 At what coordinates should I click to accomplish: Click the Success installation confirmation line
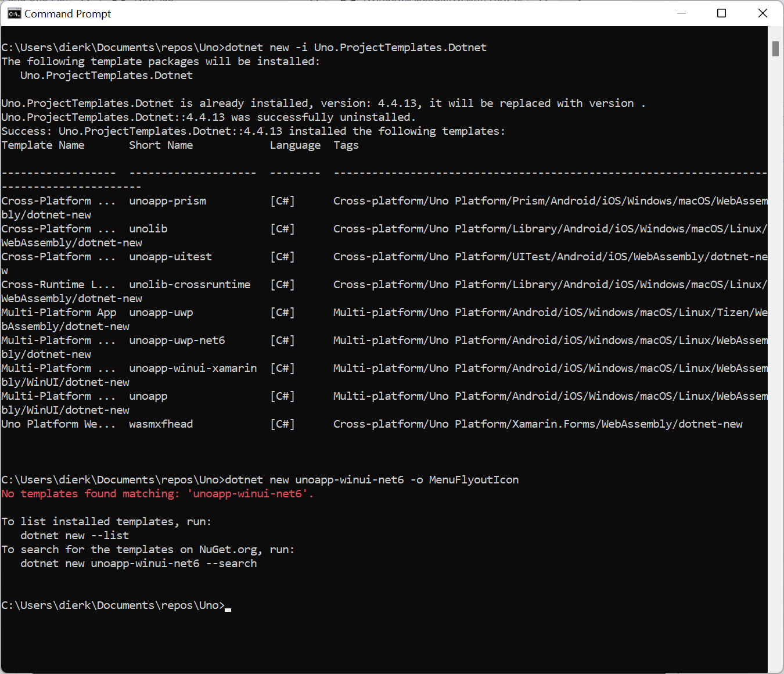tap(253, 131)
